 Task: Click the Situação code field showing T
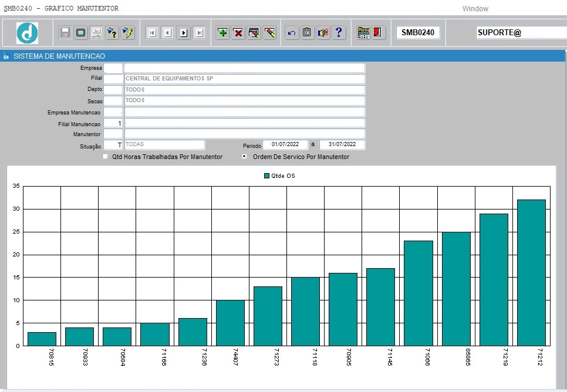[113, 144]
